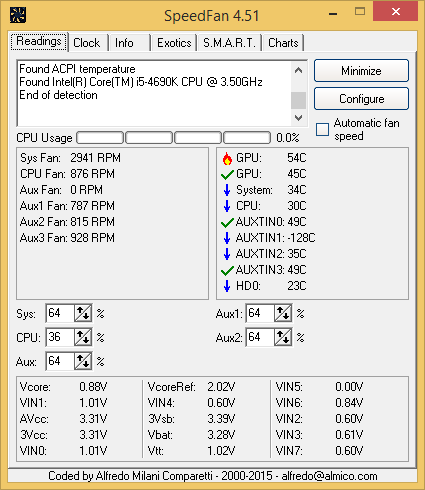This screenshot has width=425, height=490.
Task: Click the fourth CPU Usage bar
Action: coord(247,137)
